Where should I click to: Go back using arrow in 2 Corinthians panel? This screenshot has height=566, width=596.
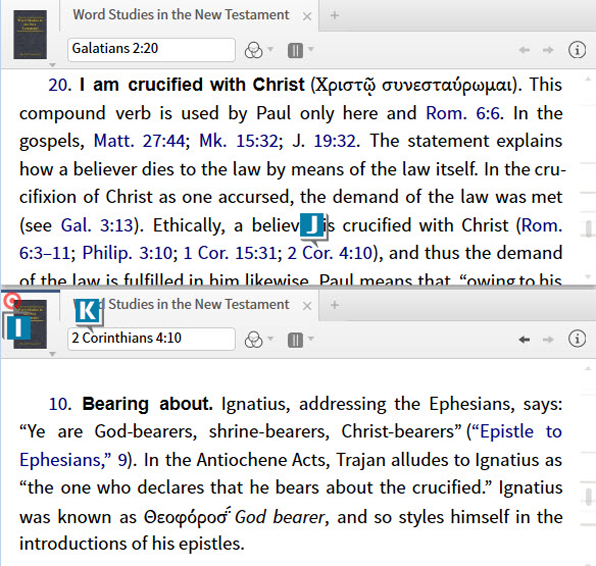(x=524, y=339)
